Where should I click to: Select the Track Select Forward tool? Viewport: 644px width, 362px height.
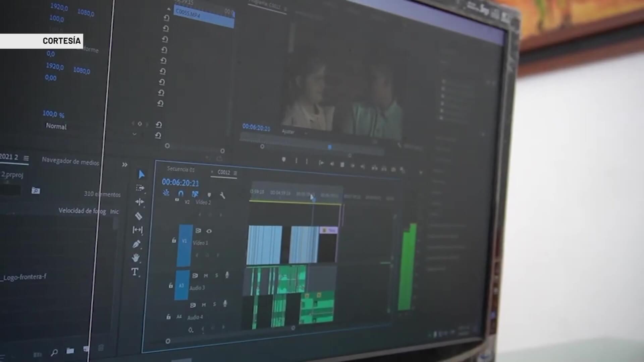point(140,188)
